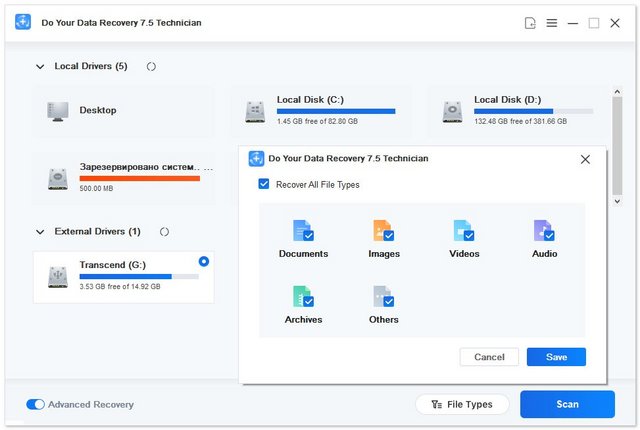Click the Archives label in the dialog
Image resolution: width=640 pixels, height=430 pixels.
pyautogui.click(x=303, y=319)
